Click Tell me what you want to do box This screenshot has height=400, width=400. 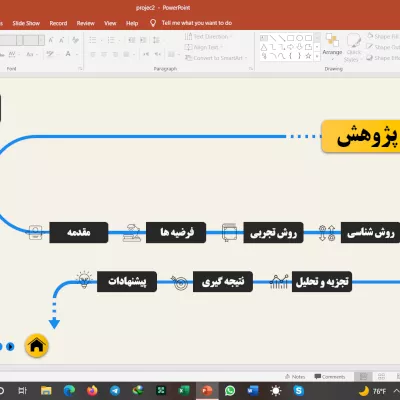(x=197, y=23)
